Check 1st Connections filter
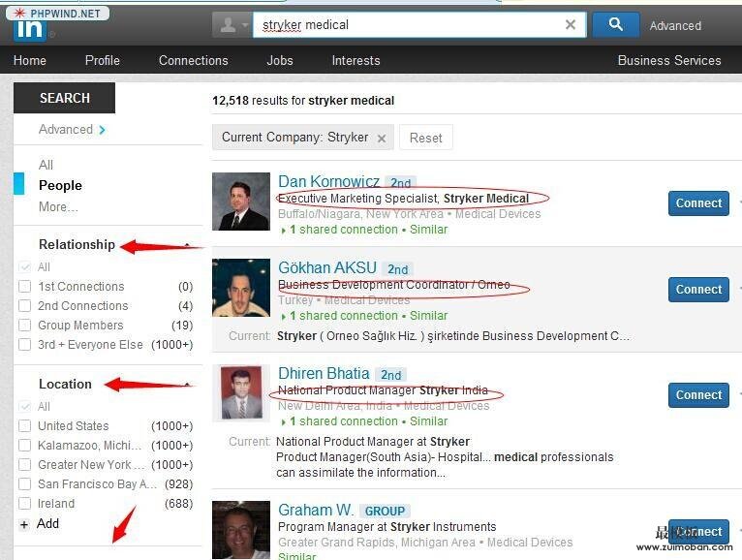742x560 pixels. click(24, 287)
